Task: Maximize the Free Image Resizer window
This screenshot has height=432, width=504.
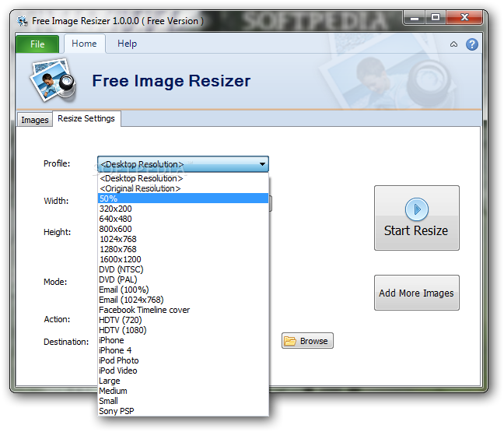Action: point(436,17)
